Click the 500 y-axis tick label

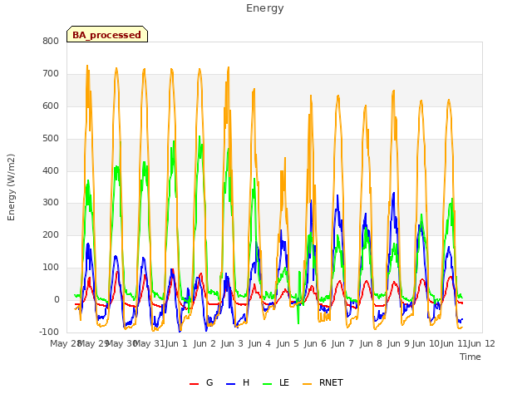[x=51, y=139]
